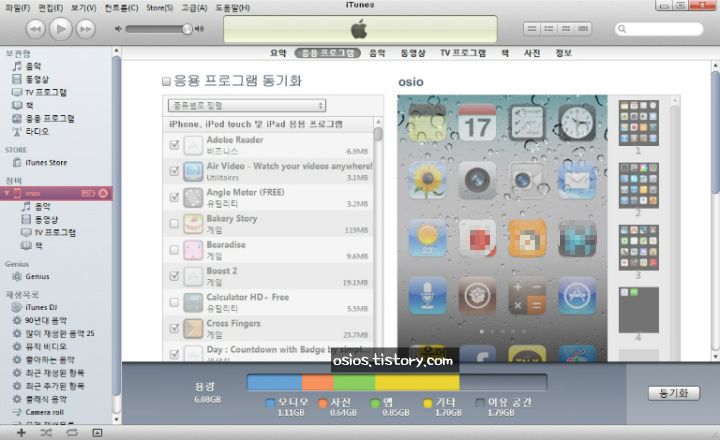Click the Calendar 17 icon on preview
The height and width of the screenshot is (440, 720).
pos(477,123)
